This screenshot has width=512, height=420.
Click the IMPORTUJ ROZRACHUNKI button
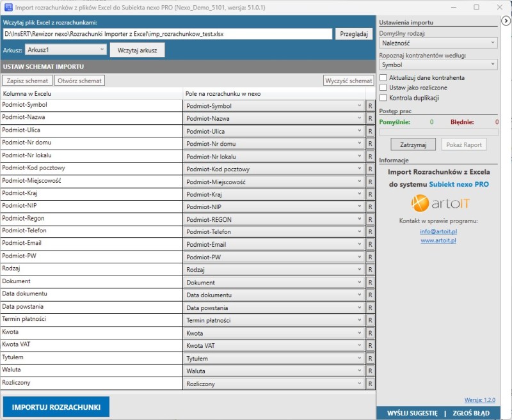click(56, 407)
